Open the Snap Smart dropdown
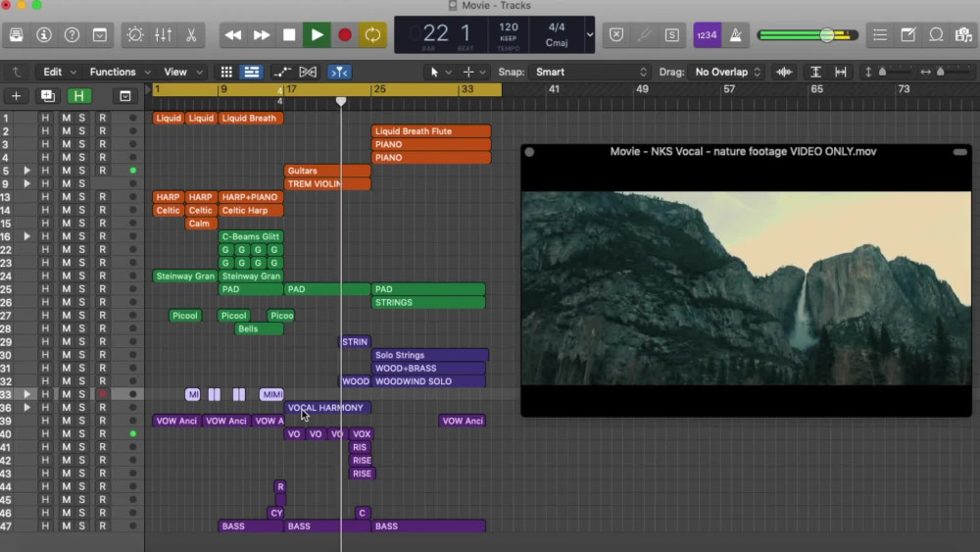 [x=590, y=72]
